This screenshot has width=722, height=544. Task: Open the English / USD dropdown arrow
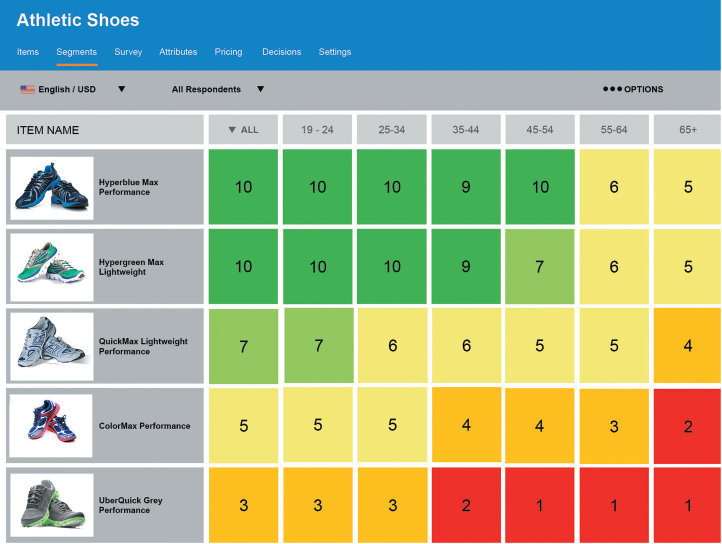coord(122,89)
